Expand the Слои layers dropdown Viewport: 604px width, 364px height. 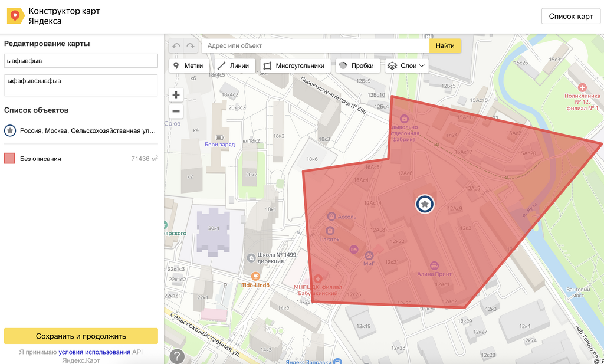[x=407, y=66]
